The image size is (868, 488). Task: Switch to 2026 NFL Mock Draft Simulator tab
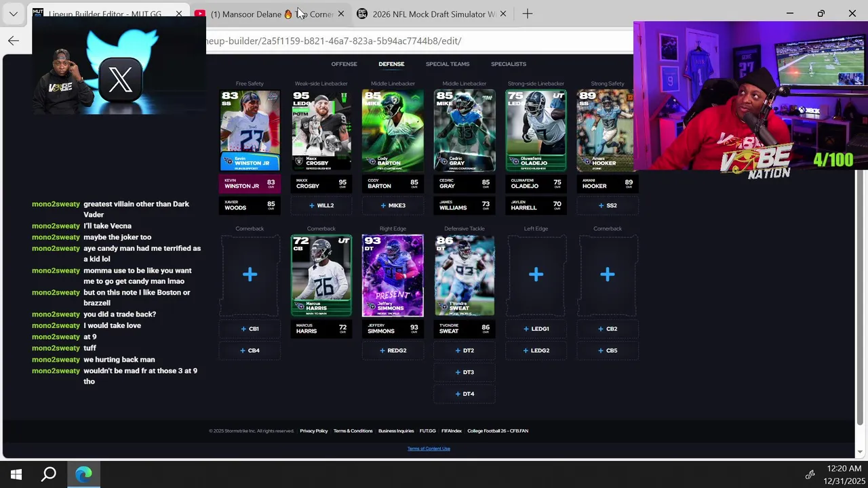pos(434,14)
